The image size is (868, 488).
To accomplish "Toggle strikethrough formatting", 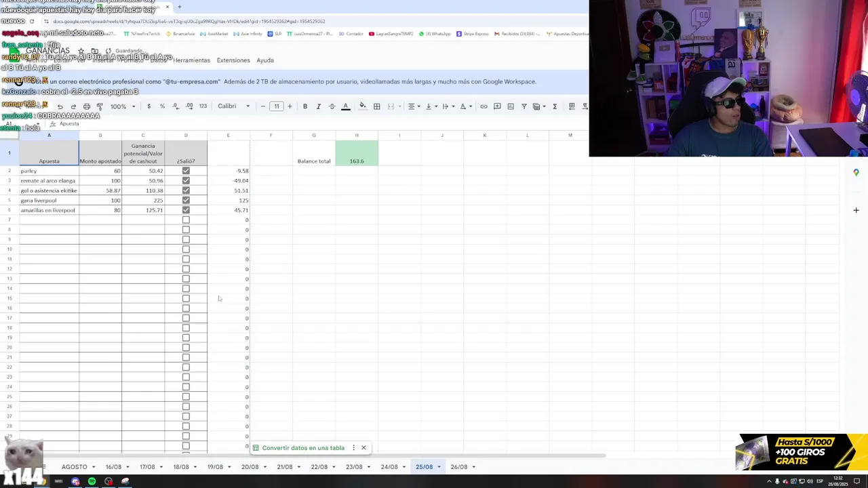I will pos(332,106).
